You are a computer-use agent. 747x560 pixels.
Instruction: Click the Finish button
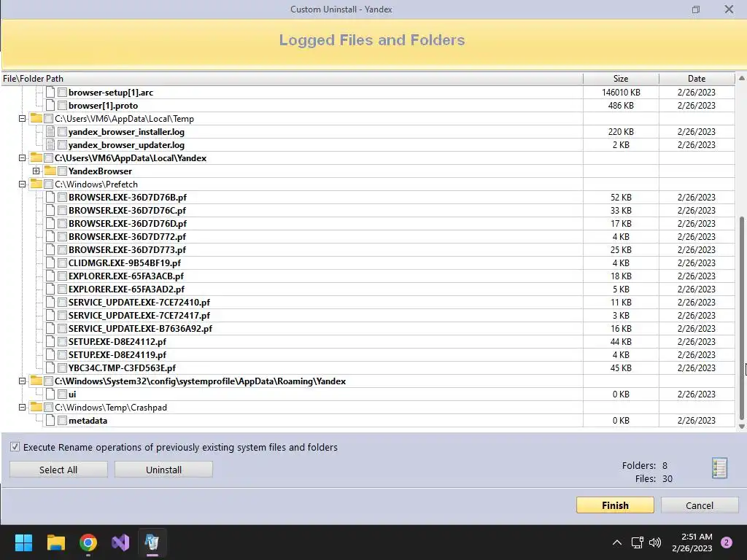[x=615, y=505]
